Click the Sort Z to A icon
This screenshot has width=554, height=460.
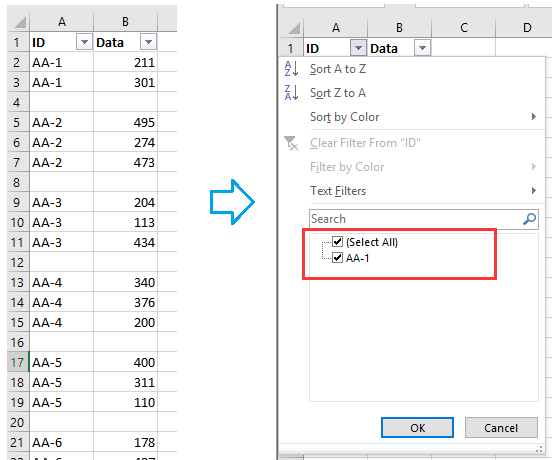[291, 93]
